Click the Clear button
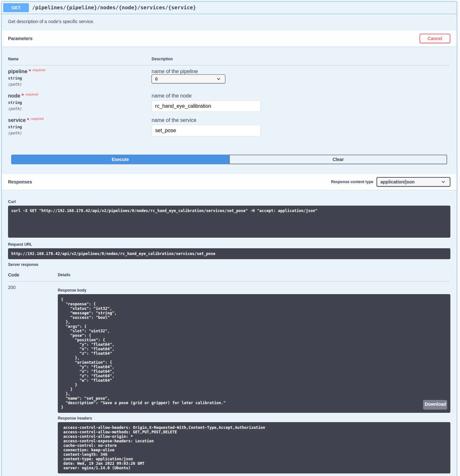Image resolution: width=460 pixels, height=476 pixels. [x=338, y=159]
